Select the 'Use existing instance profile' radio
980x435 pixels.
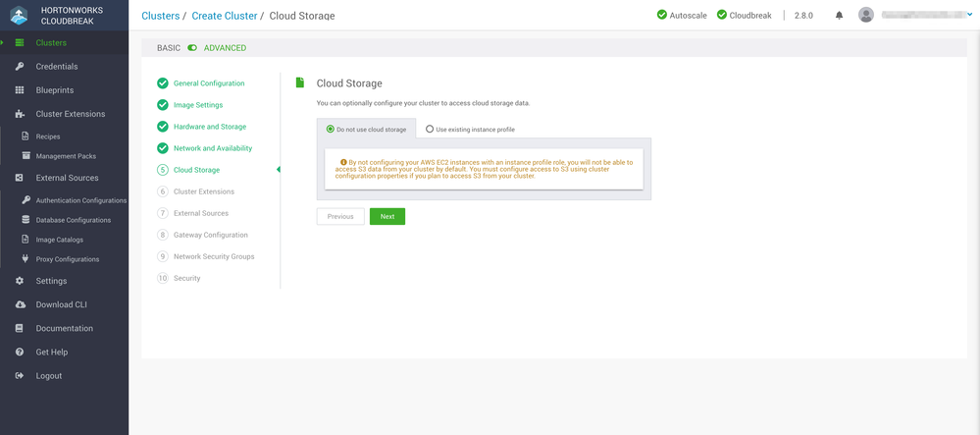[430, 130]
